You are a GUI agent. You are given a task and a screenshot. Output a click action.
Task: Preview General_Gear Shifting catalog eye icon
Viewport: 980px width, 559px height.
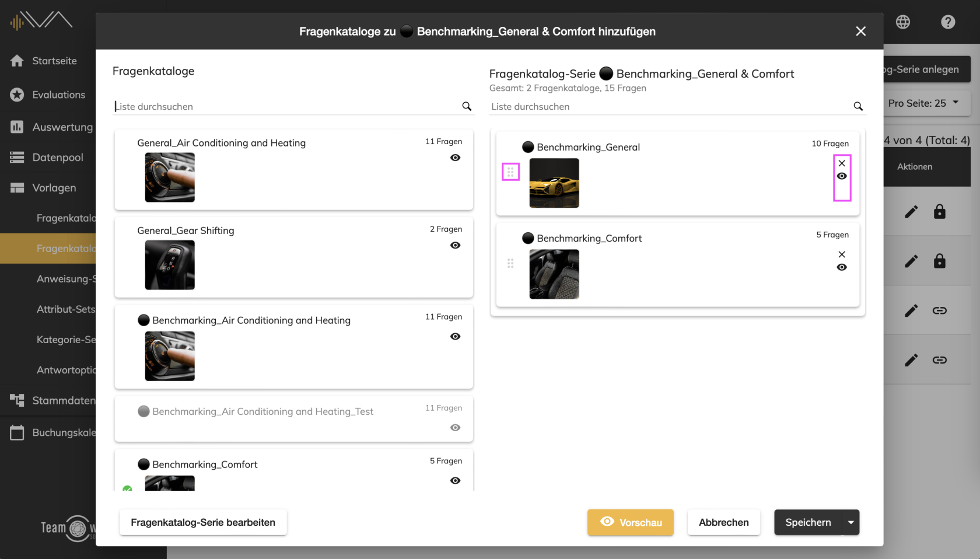point(456,245)
